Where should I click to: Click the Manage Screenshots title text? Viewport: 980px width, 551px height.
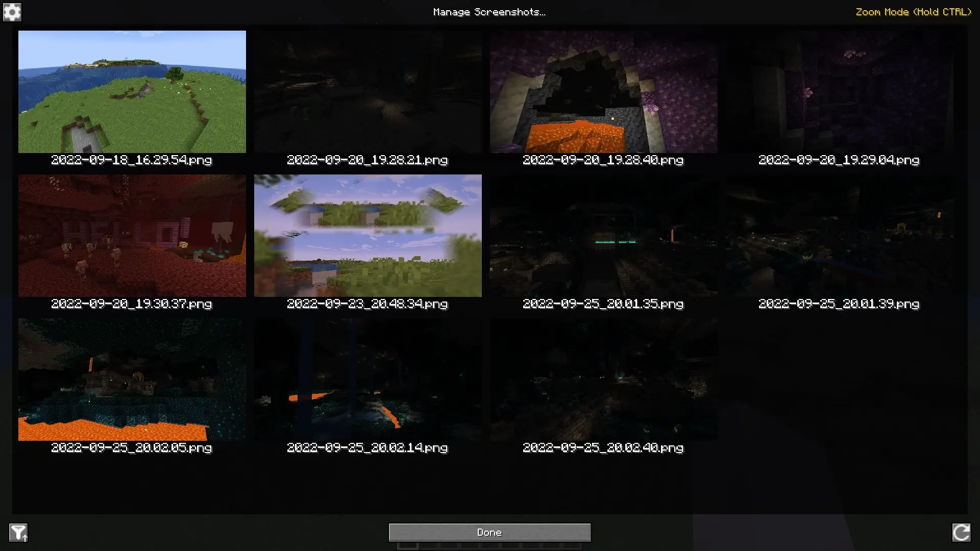point(489,12)
